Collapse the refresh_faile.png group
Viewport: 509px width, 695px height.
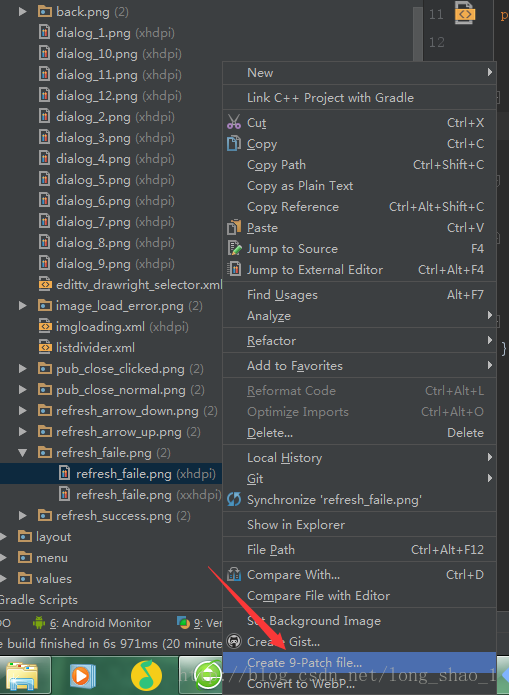pyautogui.click(x=22, y=453)
